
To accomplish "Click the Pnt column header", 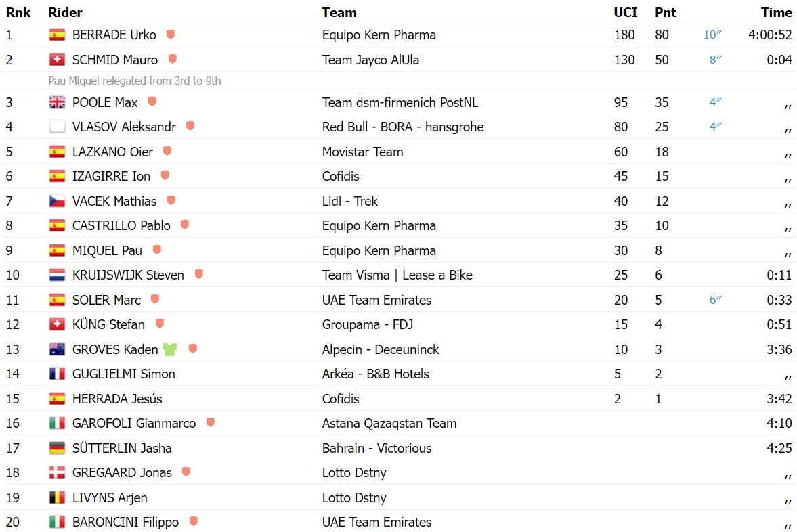I will click(x=665, y=12).
